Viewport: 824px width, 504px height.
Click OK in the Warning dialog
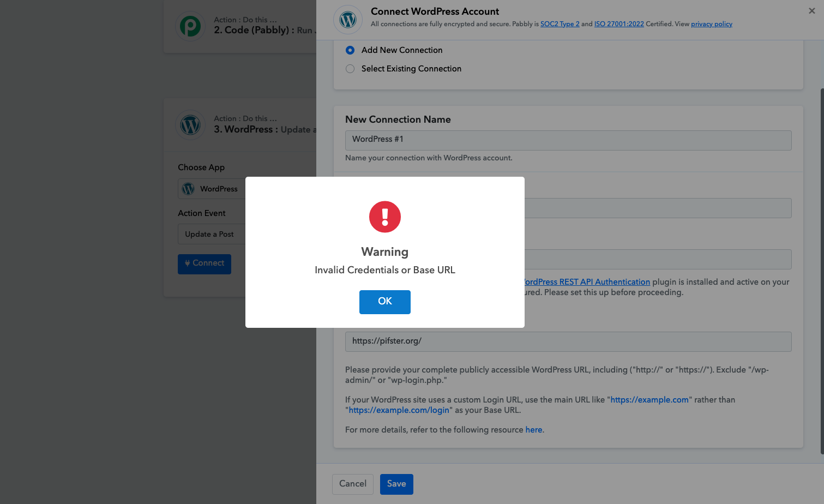(x=385, y=302)
